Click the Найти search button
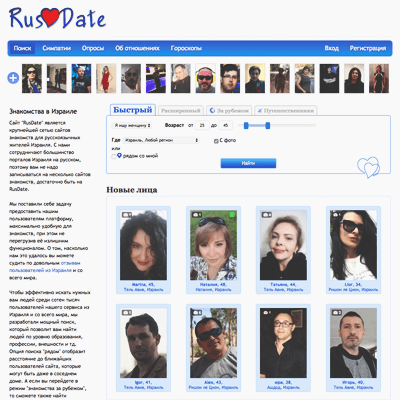 (x=248, y=163)
